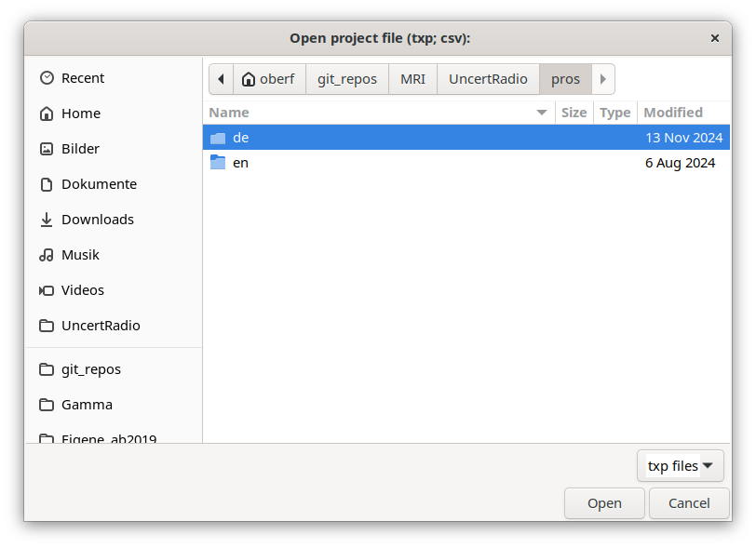
Task: Sort by the Type column header
Action: coord(615,113)
